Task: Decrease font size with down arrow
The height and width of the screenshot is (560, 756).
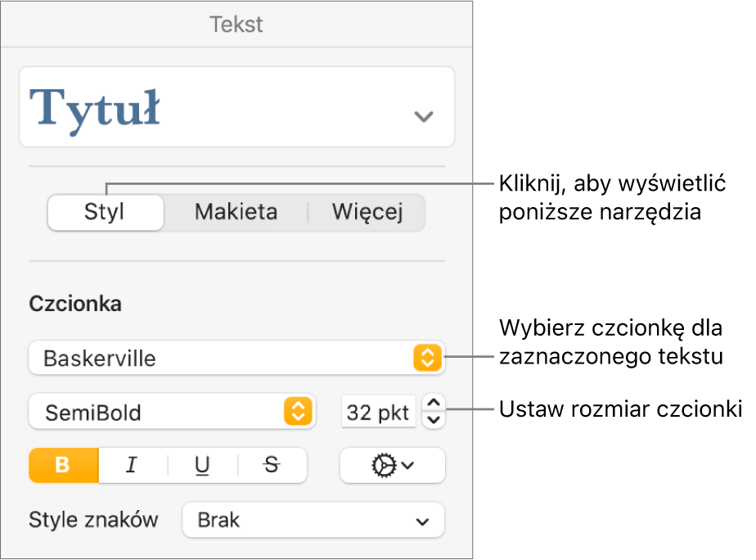Action: tap(434, 420)
